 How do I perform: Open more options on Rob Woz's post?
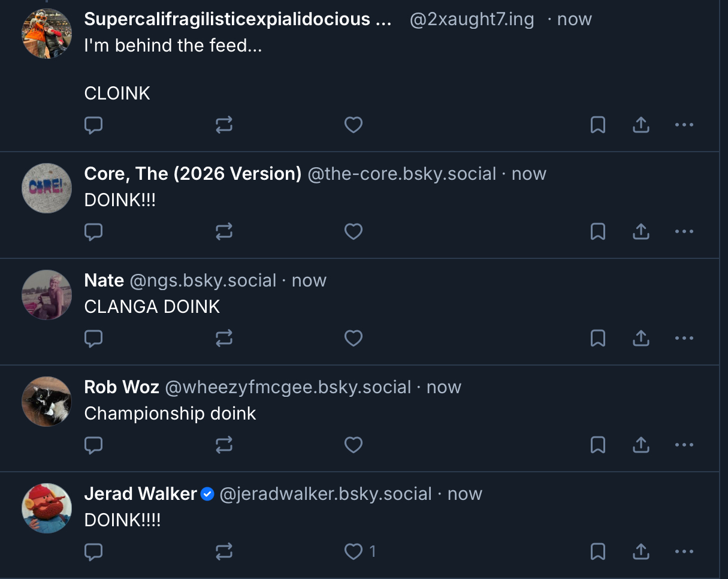point(684,445)
